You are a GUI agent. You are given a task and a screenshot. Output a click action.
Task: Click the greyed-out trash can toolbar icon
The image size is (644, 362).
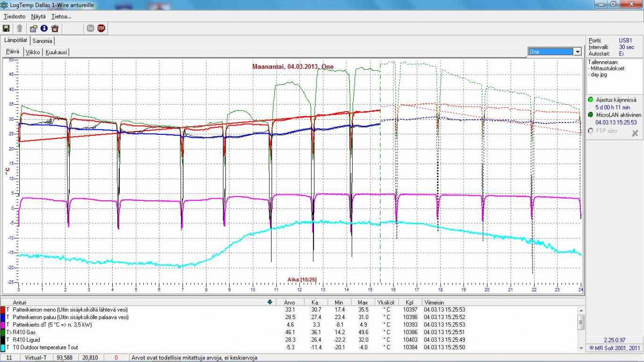(20, 28)
